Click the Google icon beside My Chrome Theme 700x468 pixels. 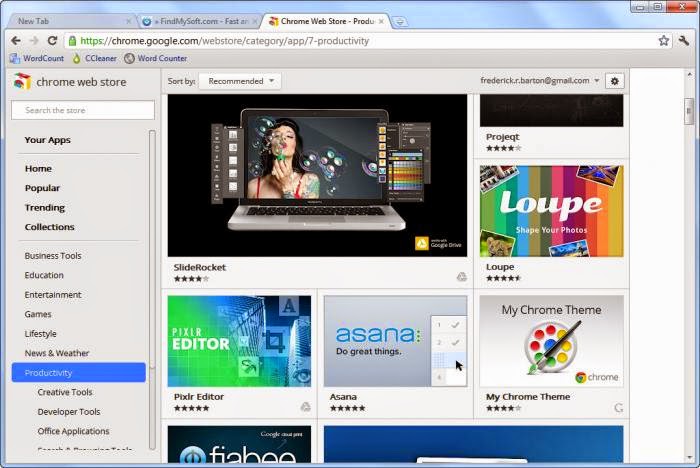(618, 407)
